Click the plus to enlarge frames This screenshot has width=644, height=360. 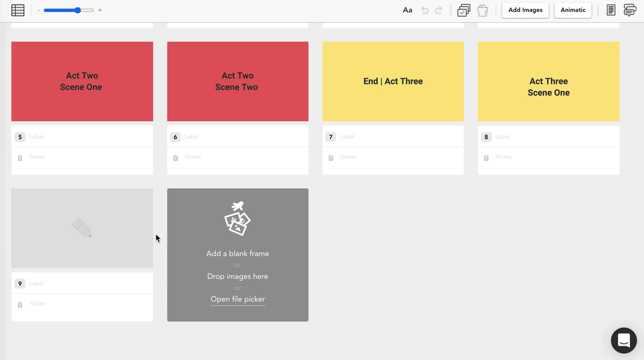(100, 10)
